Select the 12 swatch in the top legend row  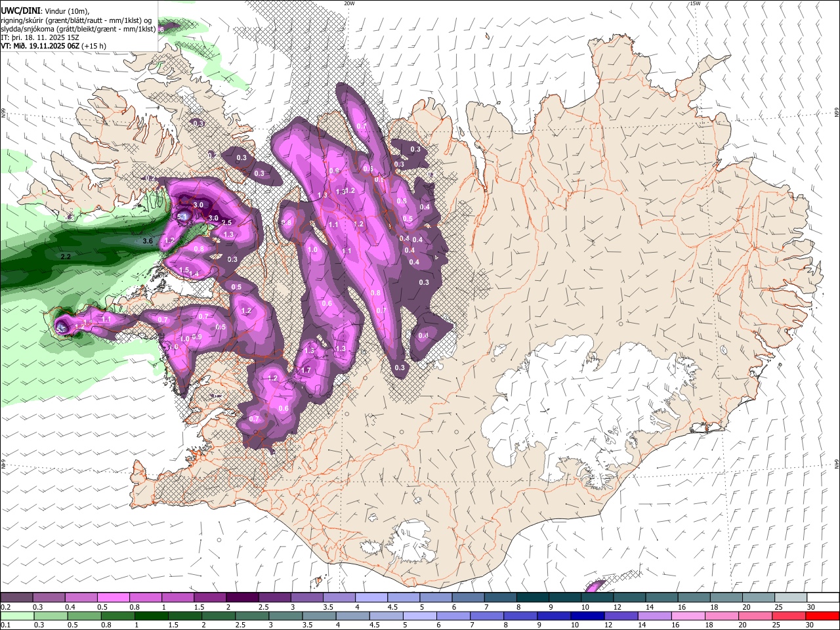pyautogui.click(x=629, y=597)
